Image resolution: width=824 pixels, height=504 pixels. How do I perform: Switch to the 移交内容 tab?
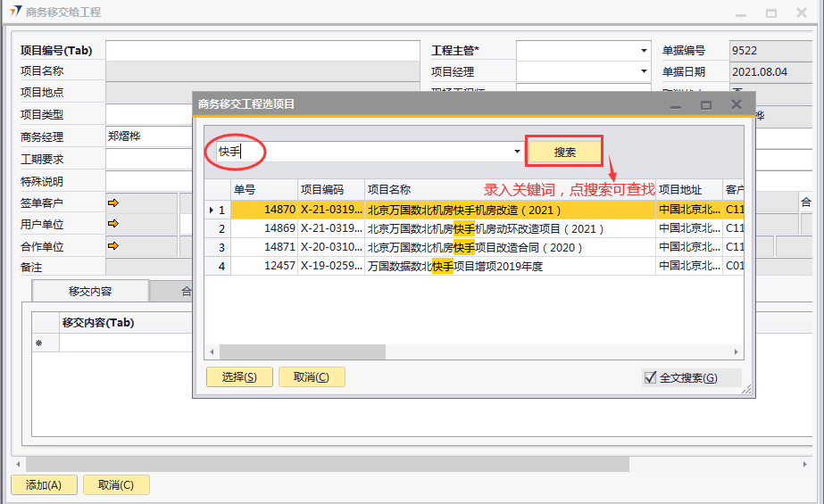tap(90, 292)
